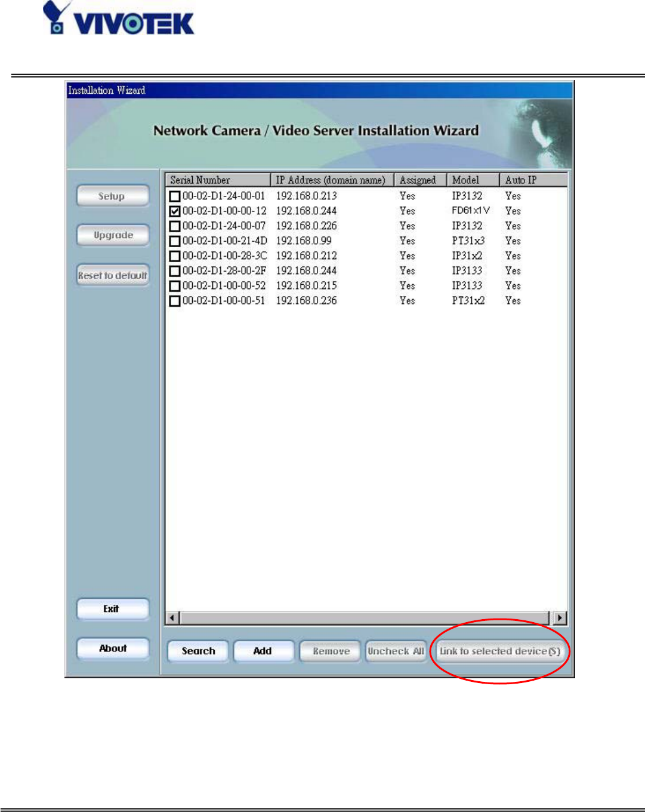Select IP address 192.168.0.226
This screenshot has height=812, width=645.
(x=306, y=226)
